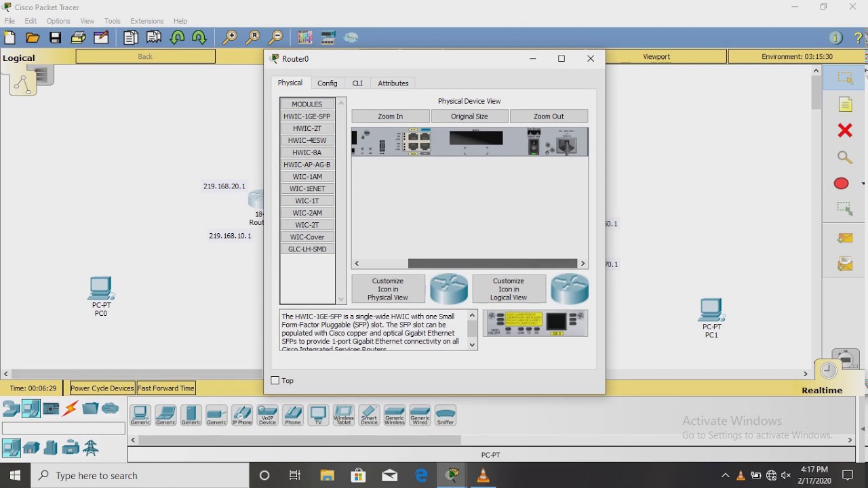868x488 pixels.
Task: Click the toolbar Zoom Out magnifier
Action: point(276,38)
